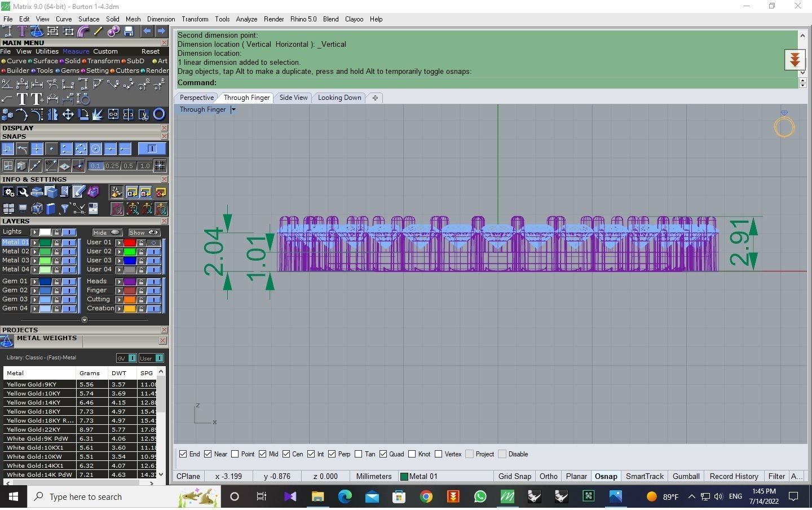Switch to the Looking Down tab
Screen dimensions: 812x510
pyautogui.click(x=339, y=98)
